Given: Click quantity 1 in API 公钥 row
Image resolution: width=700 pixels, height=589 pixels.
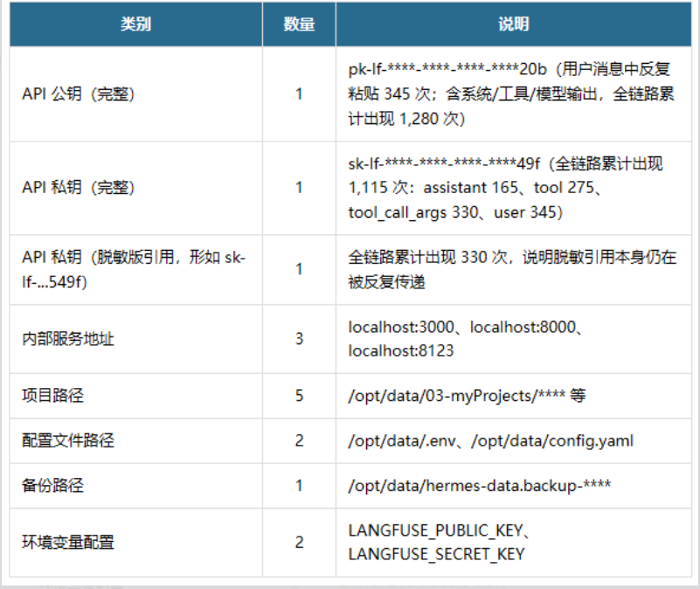Looking at the screenshot, I should click(x=299, y=94).
